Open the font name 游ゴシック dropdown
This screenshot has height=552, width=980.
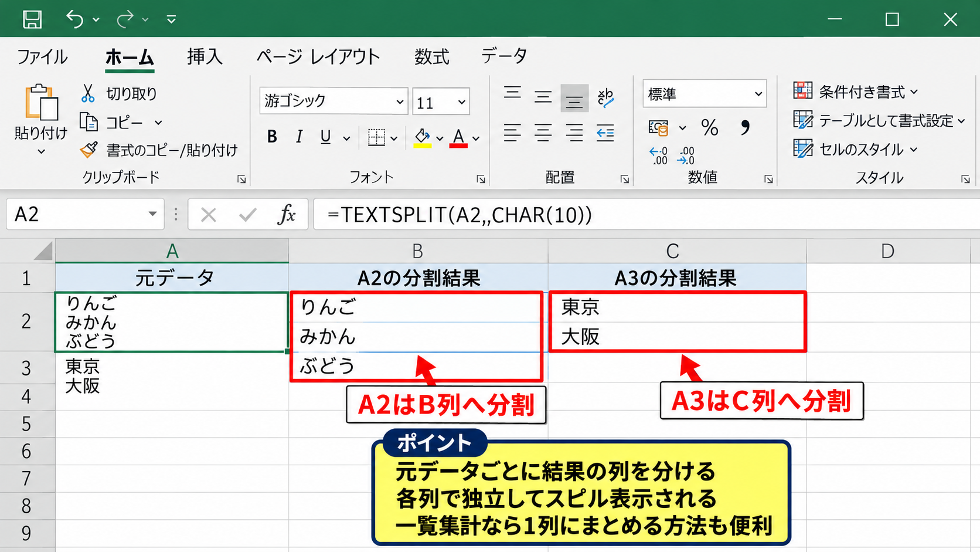(400, 102)
